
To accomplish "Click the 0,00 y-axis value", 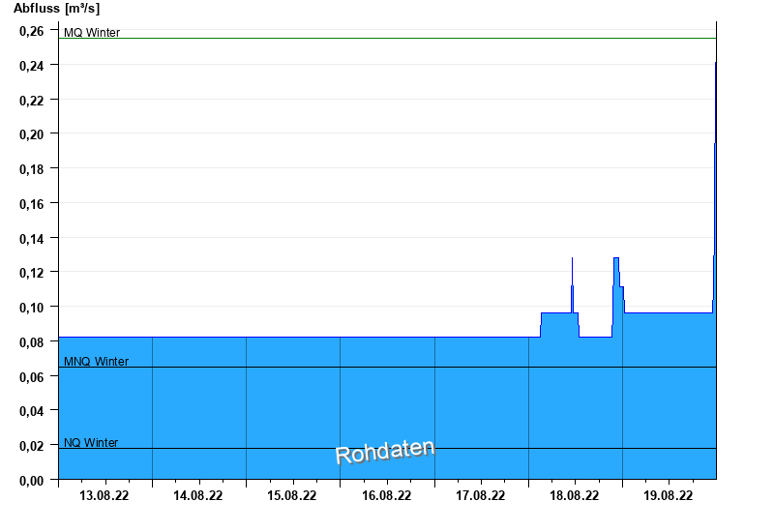I will tap(32, 481).
